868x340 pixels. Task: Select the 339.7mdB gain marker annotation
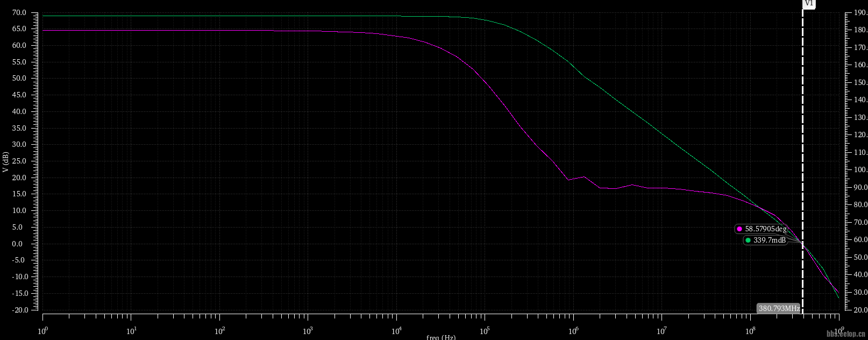765,240
